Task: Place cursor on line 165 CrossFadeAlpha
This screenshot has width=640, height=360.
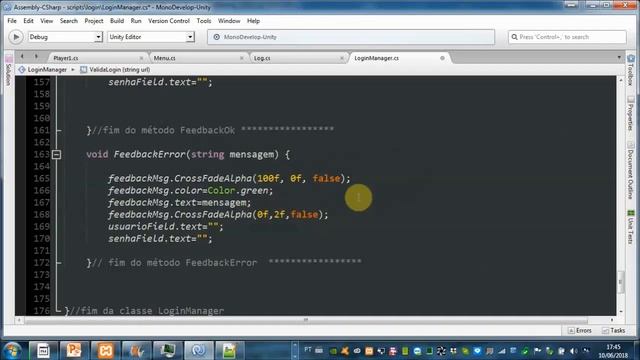Action: pos(213,178)
